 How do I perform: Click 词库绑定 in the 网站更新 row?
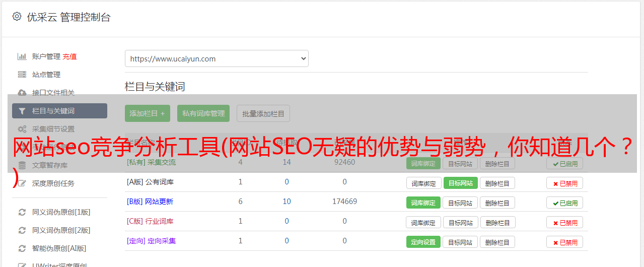(x=423, y=203)
